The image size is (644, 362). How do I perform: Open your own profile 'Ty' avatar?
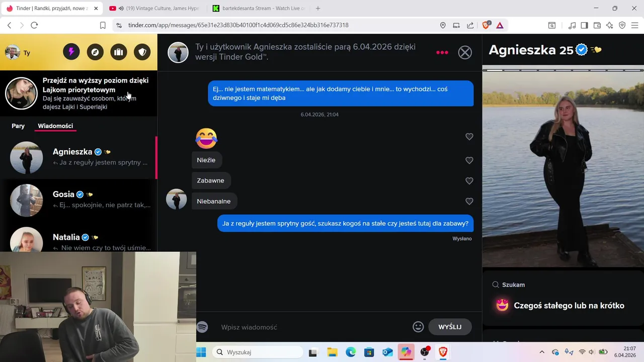tap(13, 52)
